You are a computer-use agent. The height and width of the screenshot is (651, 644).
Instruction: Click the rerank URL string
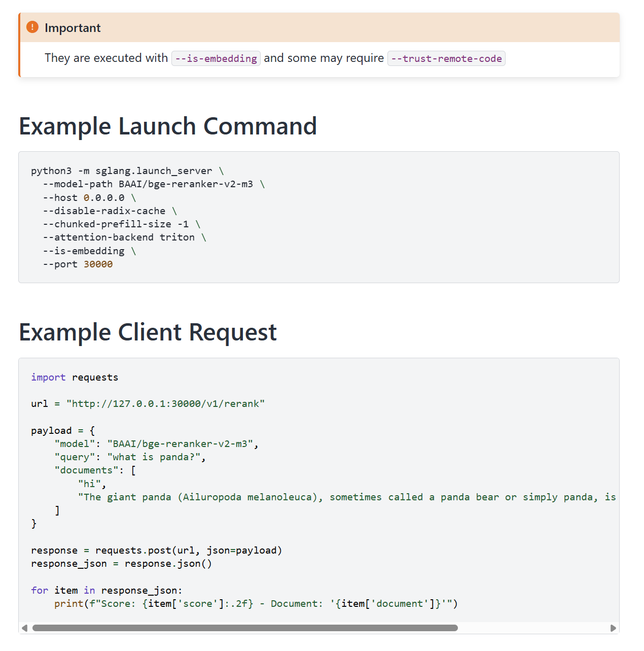tap(165, 404)
